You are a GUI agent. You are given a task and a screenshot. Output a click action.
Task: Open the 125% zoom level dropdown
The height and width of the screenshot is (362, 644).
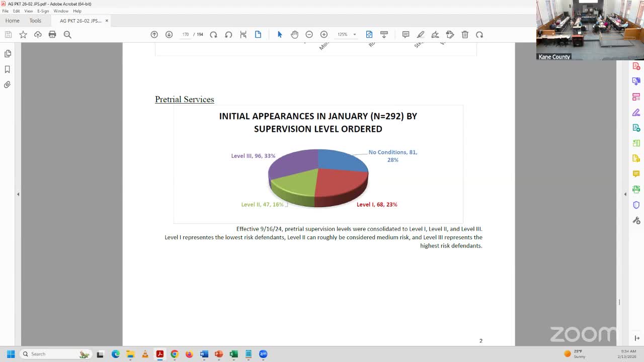(x=354, y=35)
